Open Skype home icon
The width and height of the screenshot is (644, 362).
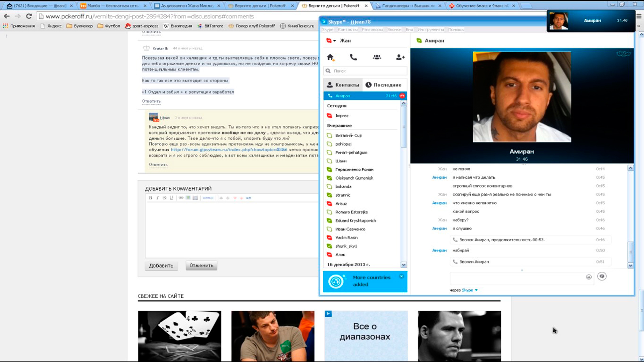(x=330, y=57)
